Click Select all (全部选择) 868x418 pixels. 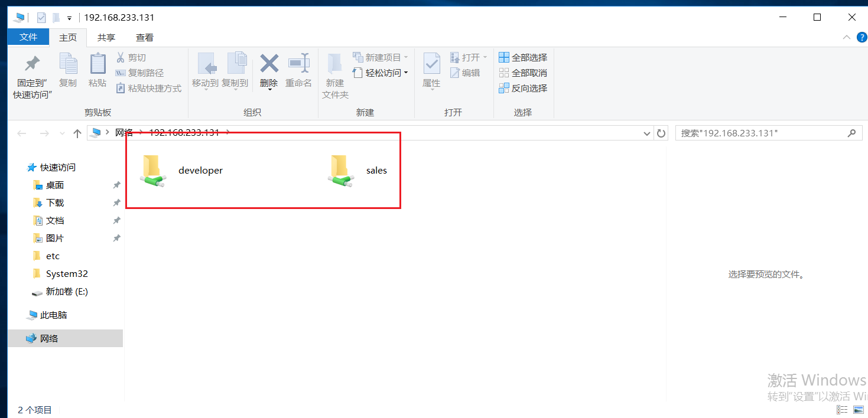click(x=523, y=57)
